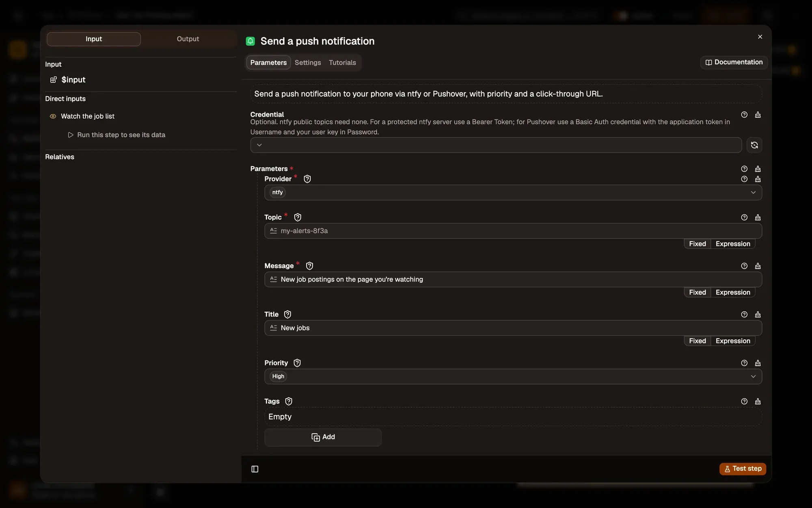Switch Message field to Expression mode

732,292
